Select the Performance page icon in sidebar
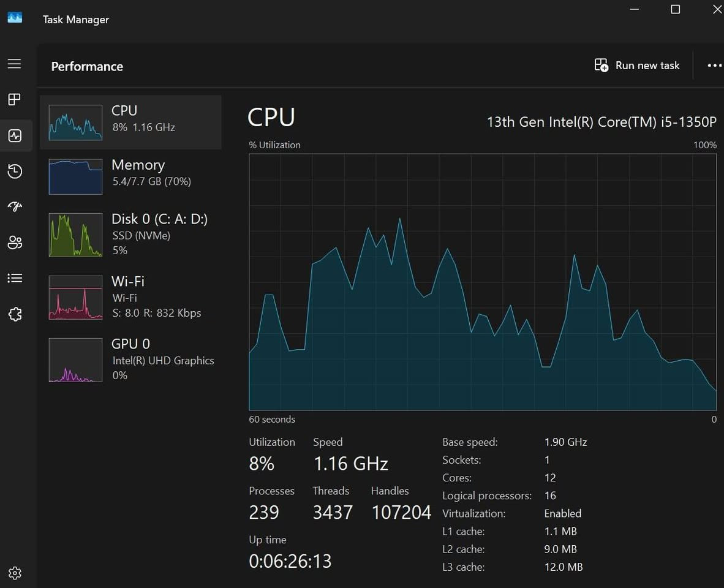This screenshot has height=588, width=724. (x=15, y=135)
